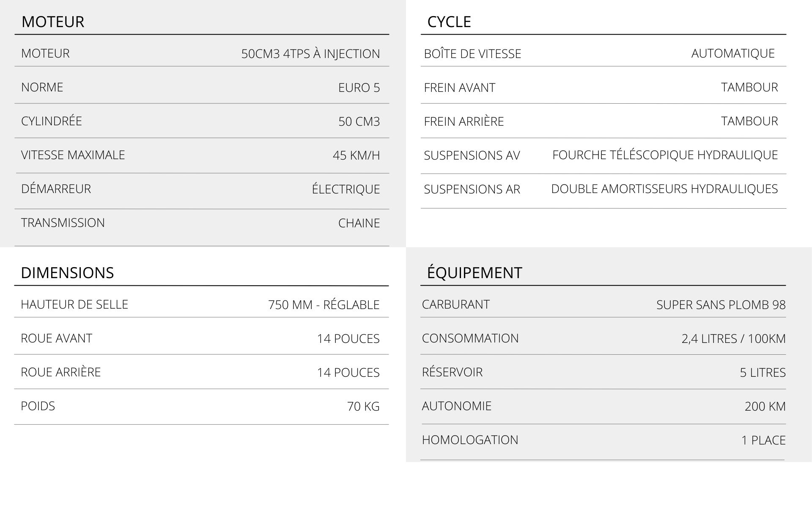Click the ÉLECTRIQUE starter value

click(x=346, y=189)
